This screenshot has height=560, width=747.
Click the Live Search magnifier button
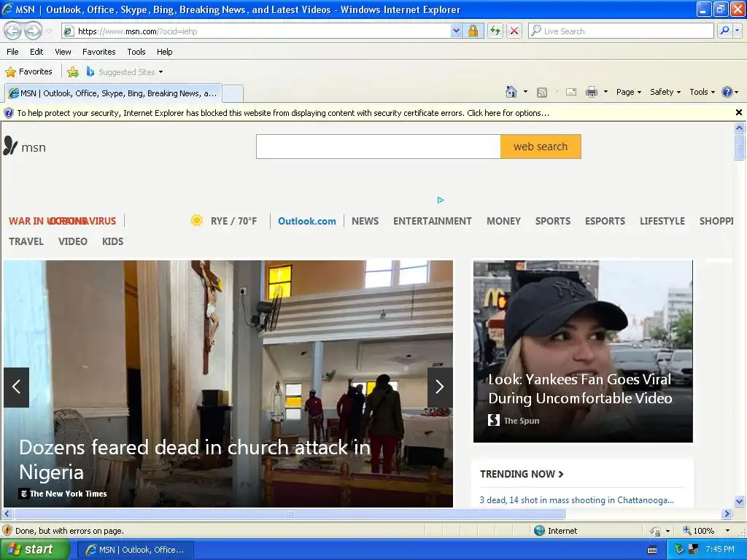pyautogui.click(x=724, y=31)
